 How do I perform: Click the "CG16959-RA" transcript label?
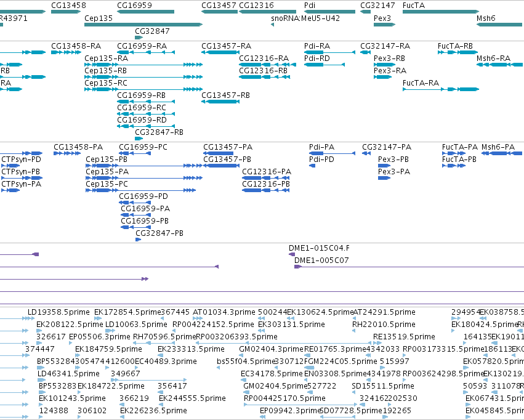click(142, 46)
